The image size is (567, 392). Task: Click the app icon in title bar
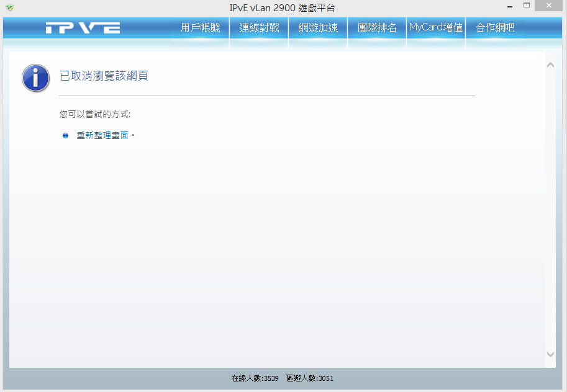click(x=10, y=7)
